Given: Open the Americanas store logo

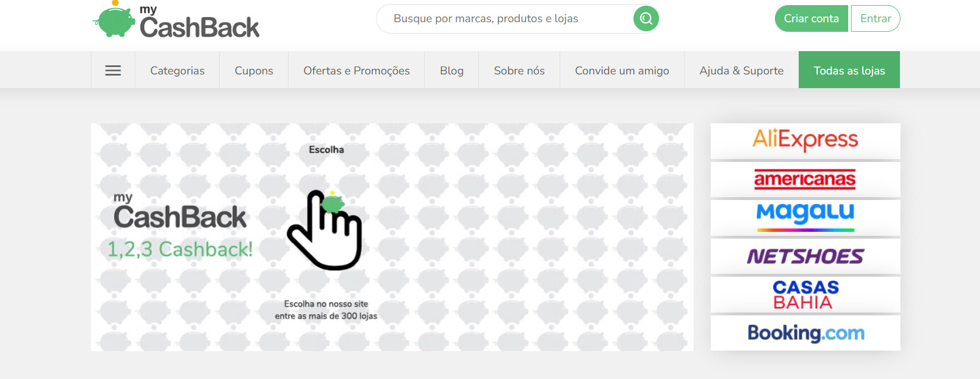Looking at the screenshot, I should click(805, 179).
